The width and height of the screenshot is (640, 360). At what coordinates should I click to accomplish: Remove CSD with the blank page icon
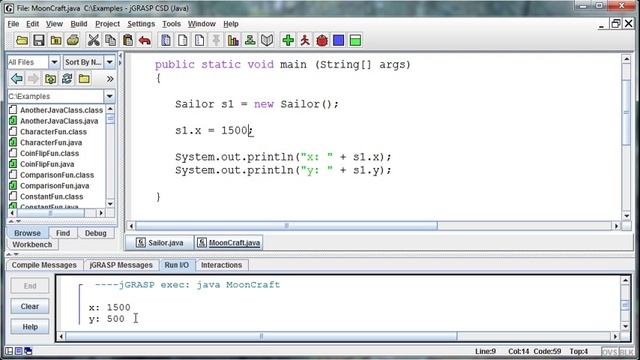[x=183, y=40]
